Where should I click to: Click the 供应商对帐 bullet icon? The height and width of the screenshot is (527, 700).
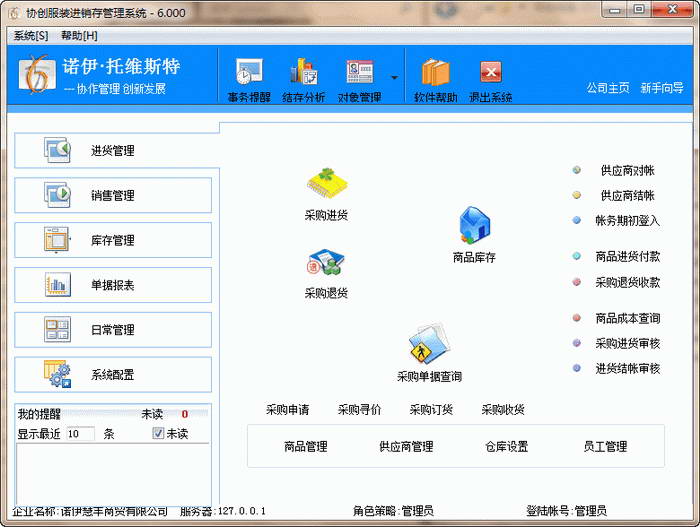[x=577, y=170]
